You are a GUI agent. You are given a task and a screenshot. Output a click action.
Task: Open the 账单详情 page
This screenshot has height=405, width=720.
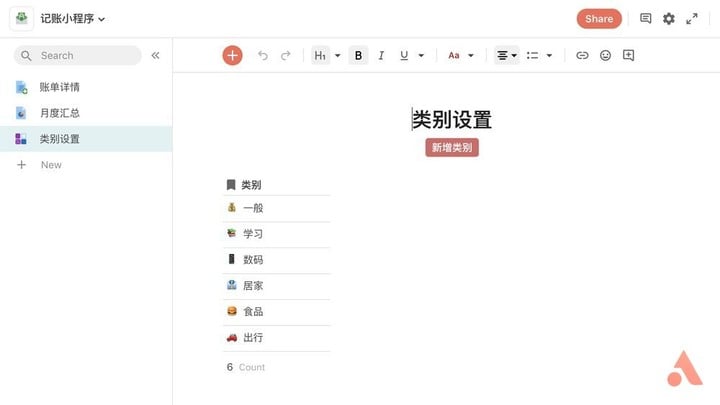pyautogui.click(x=59, y=87)
